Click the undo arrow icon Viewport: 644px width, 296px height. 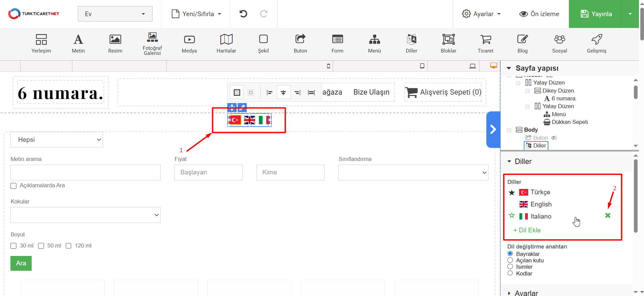(243, 14)
